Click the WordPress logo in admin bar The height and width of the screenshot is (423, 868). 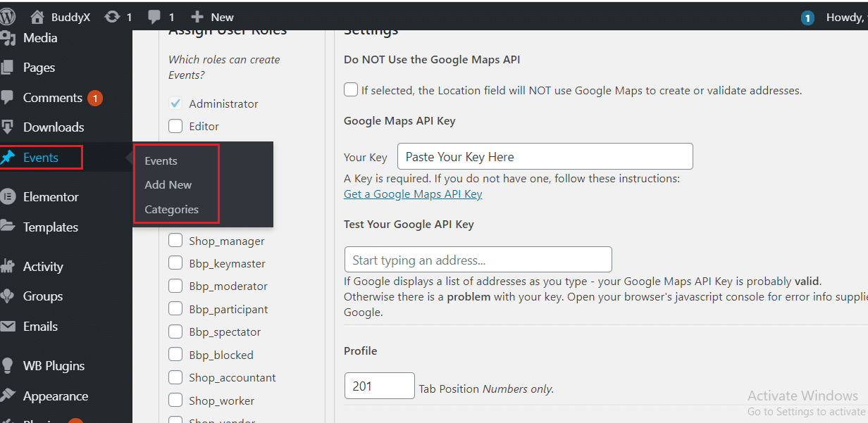(8, 15)
